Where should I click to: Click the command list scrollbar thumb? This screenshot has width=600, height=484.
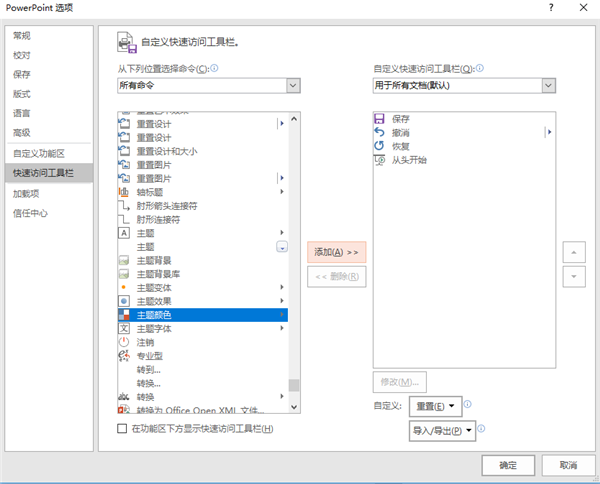pyautogui.click(x=294, y=385)
